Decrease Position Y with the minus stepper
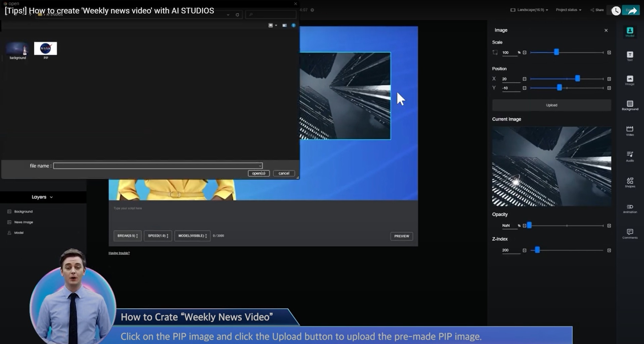This screenshot has width=644, height=344. point(524,88)
